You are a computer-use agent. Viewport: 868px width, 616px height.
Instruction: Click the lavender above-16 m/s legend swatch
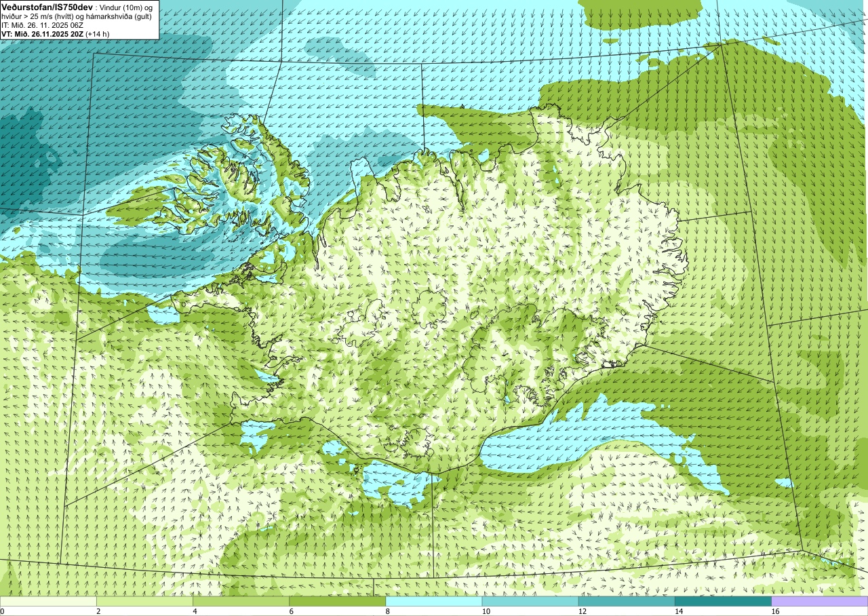pos(820,601)
